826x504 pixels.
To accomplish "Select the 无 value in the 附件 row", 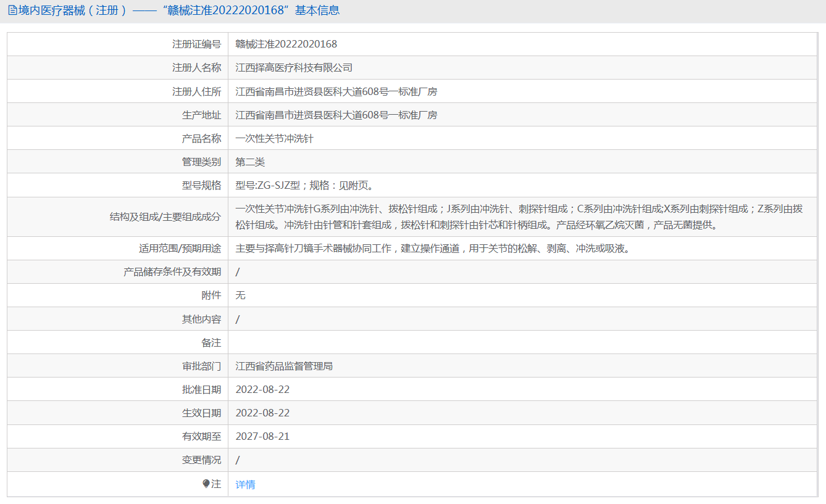I will 241,295.
